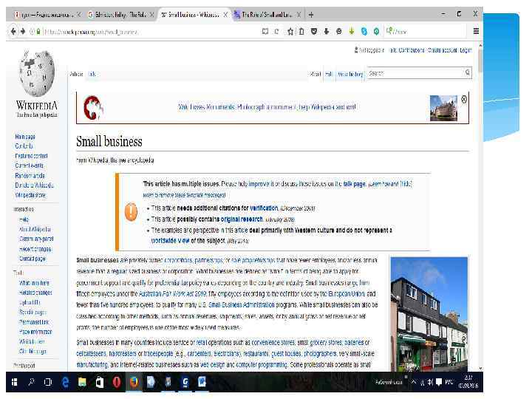Image resolution: width=532 pixels, height=399 pixels.
Task: Open the Edit tab of the article
Action: point(328,74)
